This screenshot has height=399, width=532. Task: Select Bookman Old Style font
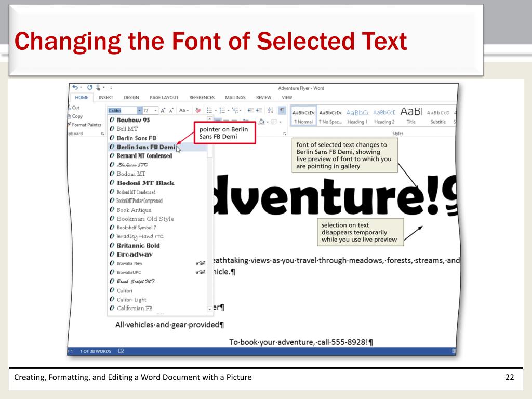coord(157,219)
